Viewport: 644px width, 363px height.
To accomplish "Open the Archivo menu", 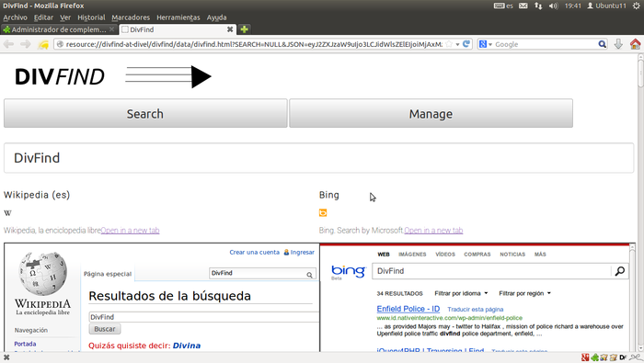I will click(16, 17).
